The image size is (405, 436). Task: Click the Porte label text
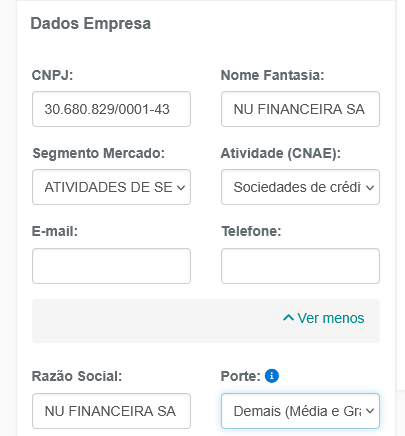point(241,376)
